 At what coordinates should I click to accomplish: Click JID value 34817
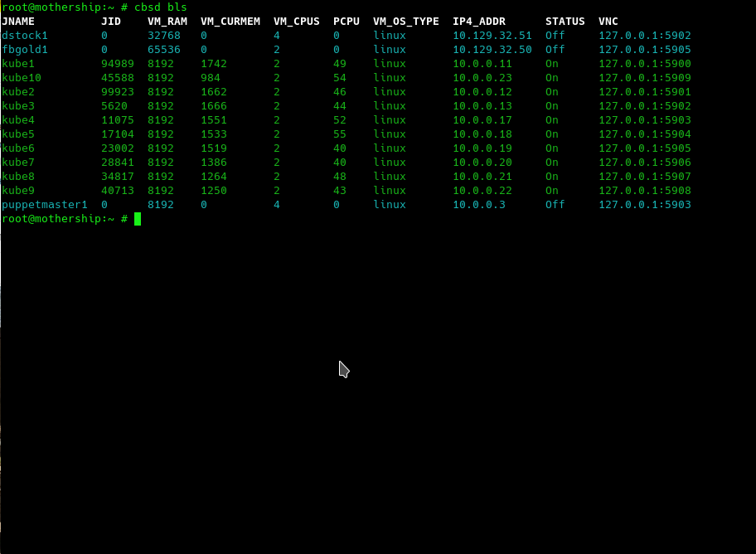coord(118,176)
